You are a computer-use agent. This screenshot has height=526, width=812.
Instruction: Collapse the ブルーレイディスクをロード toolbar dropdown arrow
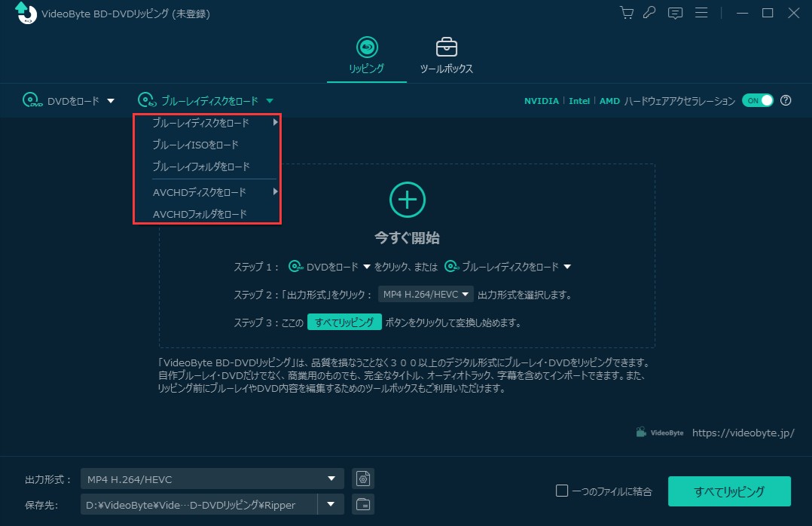tap(270, 101)
